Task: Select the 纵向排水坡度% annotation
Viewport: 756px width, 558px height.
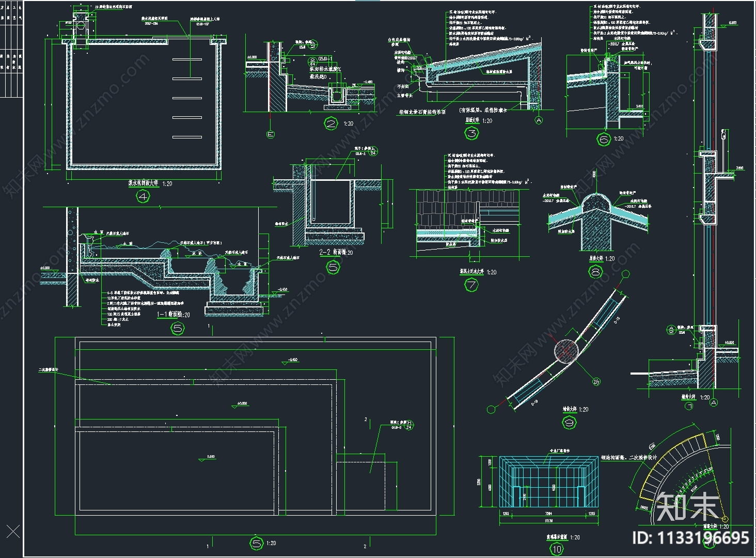Action: pyautogui.click(x=325, y=69)
